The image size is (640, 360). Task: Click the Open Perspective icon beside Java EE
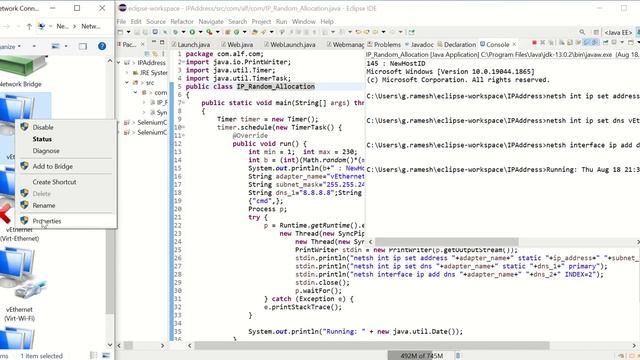point(596,32)
